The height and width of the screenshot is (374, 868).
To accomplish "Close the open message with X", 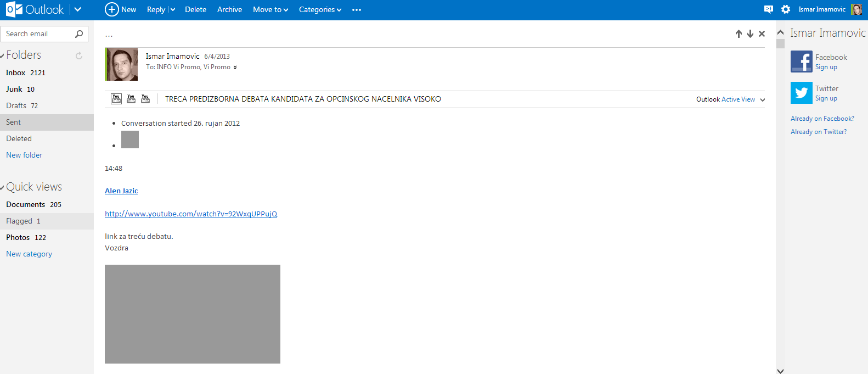I will pyautogui.click(x=762, y=34).
